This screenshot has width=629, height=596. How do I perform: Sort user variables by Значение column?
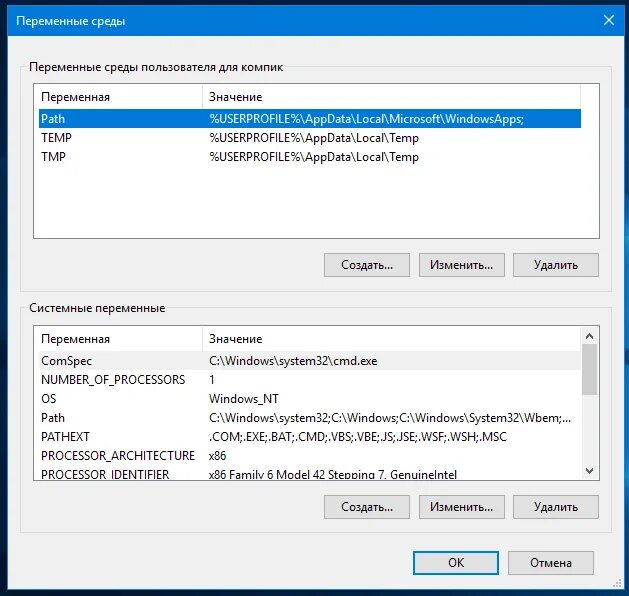click(x=391, y=97)
